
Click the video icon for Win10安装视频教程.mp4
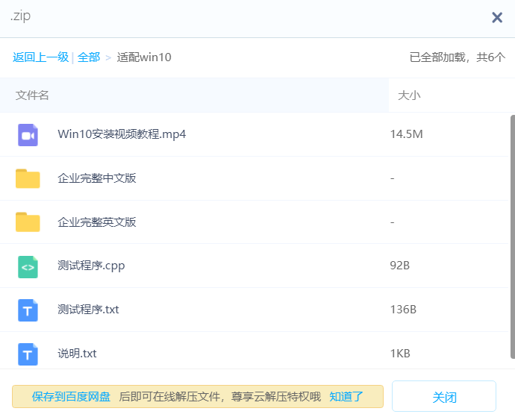[28, 135]
